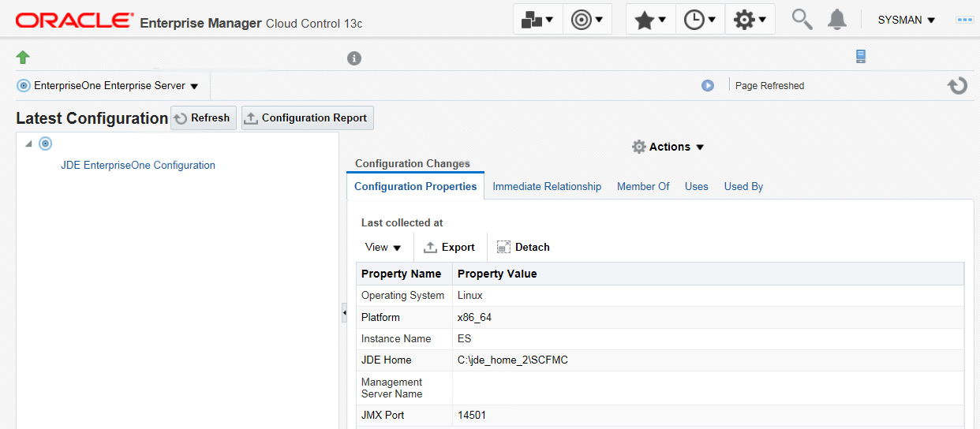Open the View dropdown menu
Viewport: 980px width, 429px height.
[383, 248]
